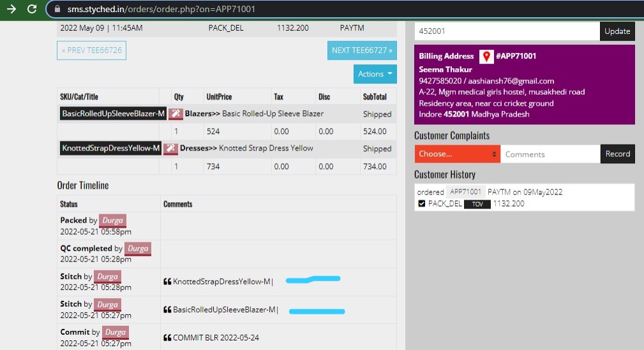
Task: Click the BasicRolledUpSleeveBlazer-M SKU label
Action: coord(114,113)
